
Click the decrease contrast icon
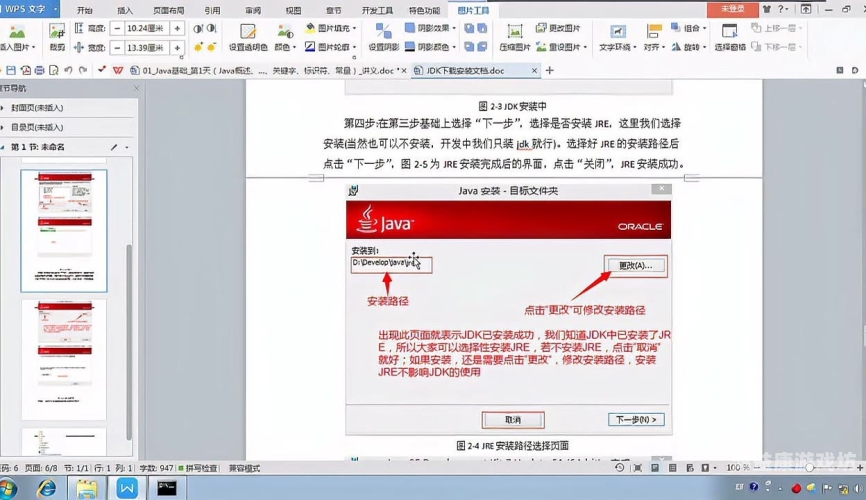click(x=212, y=28)
